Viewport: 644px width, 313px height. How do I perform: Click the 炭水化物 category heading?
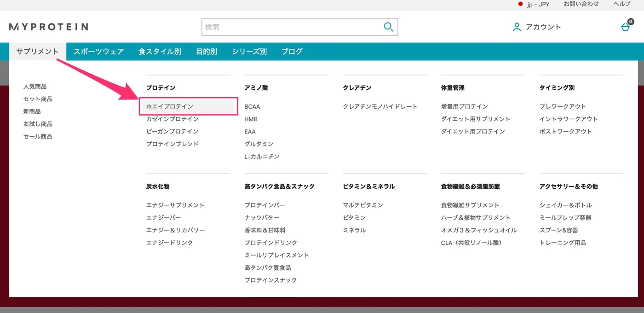(x=158, y=186)
